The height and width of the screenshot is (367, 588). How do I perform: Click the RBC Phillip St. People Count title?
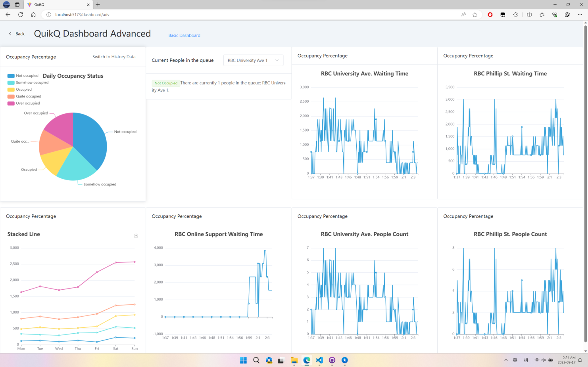coord(510,234)
